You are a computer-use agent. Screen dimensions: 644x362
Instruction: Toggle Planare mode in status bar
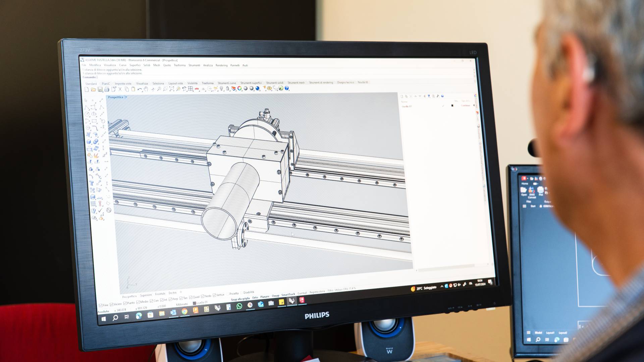pos(265,297)
